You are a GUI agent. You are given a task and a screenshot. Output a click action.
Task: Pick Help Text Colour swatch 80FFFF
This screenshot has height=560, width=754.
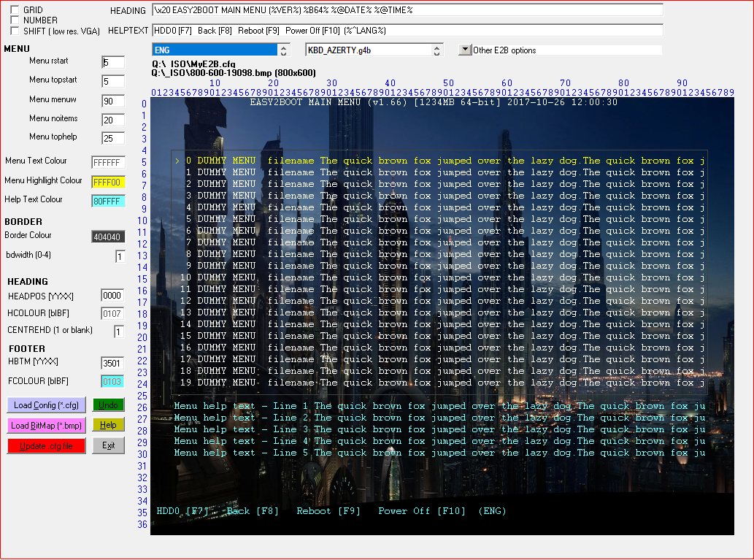[108, 201]
